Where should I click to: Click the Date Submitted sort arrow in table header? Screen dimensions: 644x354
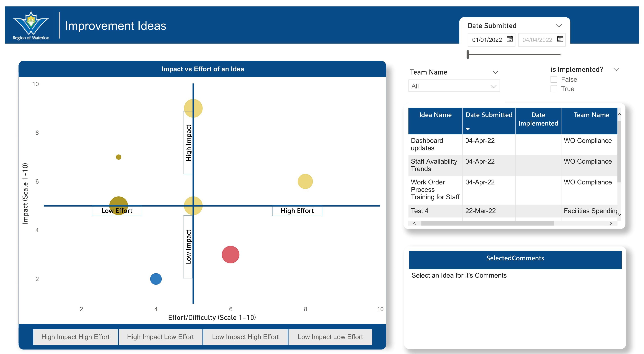[468, 129]
